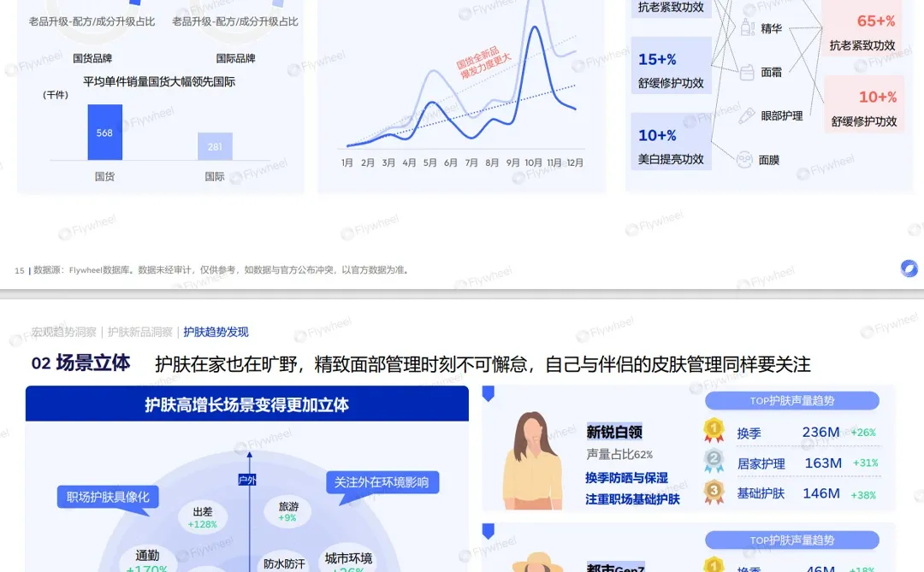Screen dimensions: 924x572
Task: Click the 146M value for 基础护肤
Action: [x=821, y=493]
